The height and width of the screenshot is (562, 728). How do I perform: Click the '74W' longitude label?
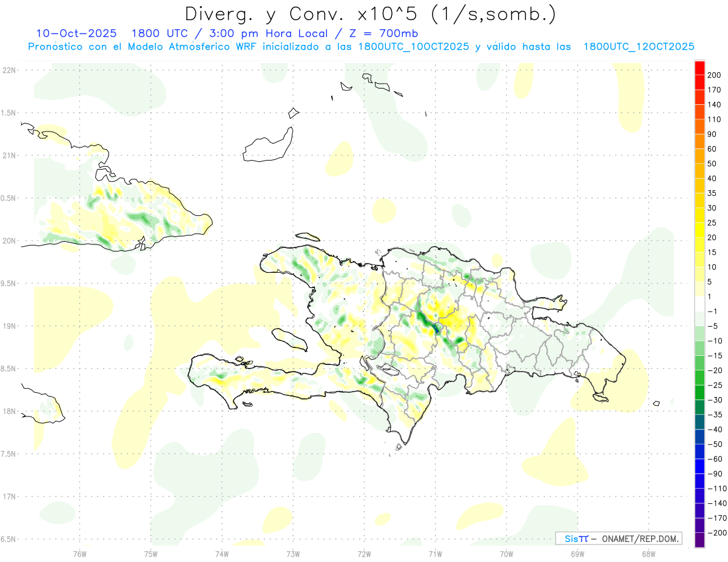tap(221, 554)
